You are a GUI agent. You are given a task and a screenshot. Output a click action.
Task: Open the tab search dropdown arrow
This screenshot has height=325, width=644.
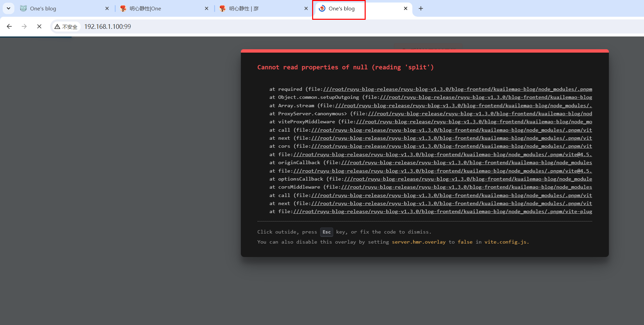click(x=8, y=8)
